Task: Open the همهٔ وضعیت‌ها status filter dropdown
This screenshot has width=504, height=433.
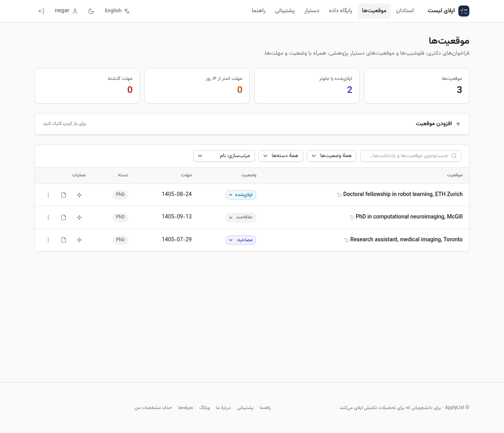Action: coord(332,156)
